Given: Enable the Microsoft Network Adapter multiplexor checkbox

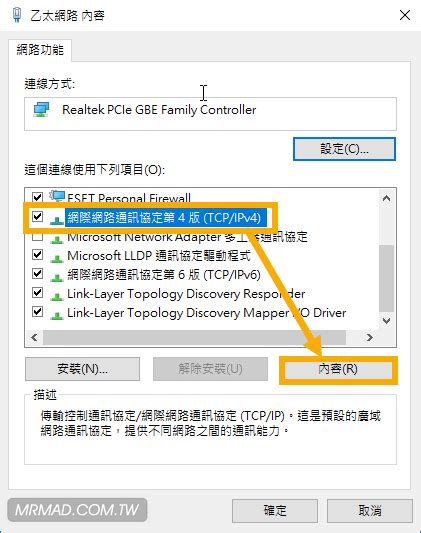Looking at the screenshot, I should point(37,236).
